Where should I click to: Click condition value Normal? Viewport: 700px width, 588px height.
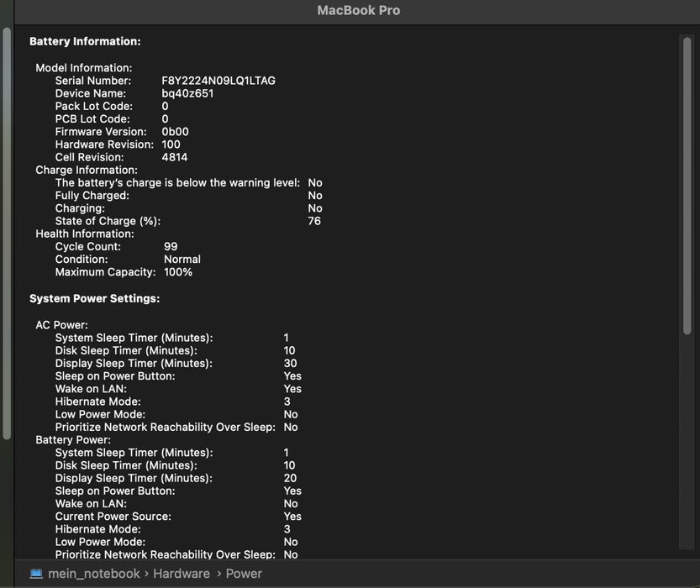[182, 260]
